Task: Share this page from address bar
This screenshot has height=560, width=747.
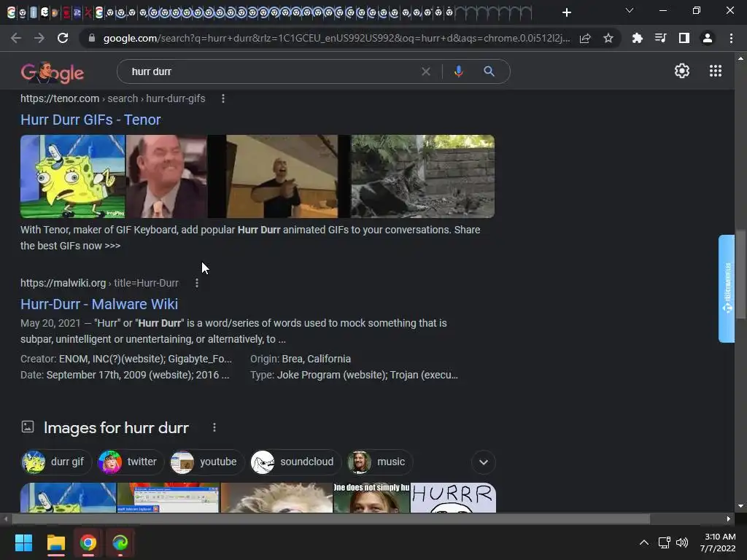Action: (585, 38)
